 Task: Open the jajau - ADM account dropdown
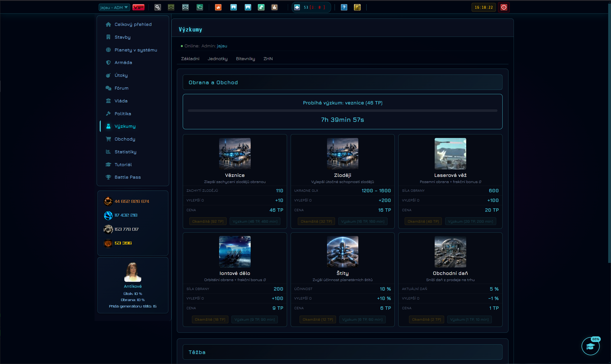pyautogui.click(x=114, y=7)
